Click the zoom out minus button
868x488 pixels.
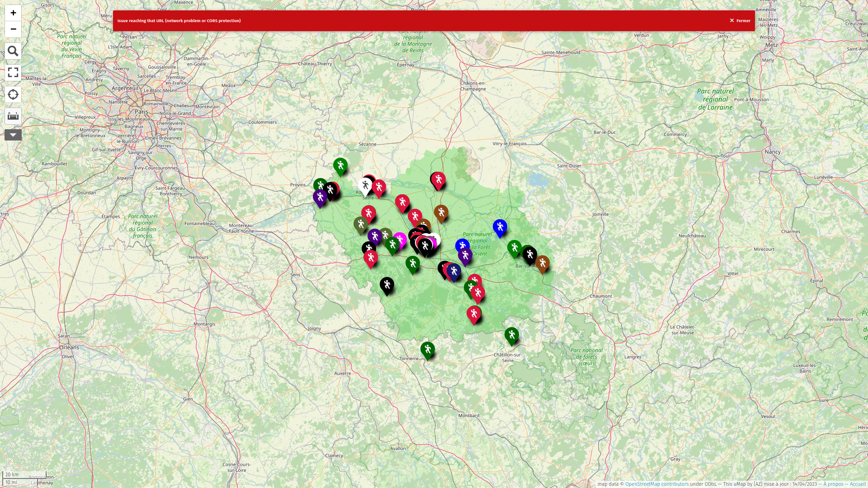tap(13, 29)
